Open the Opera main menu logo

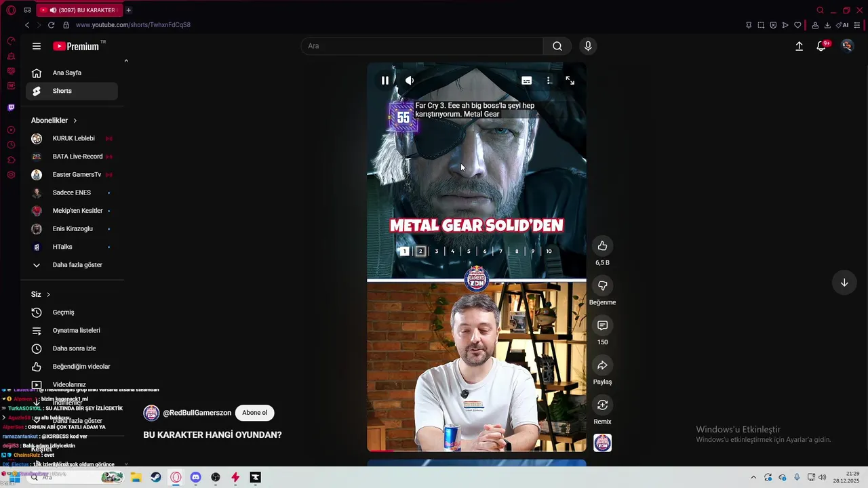11,10
